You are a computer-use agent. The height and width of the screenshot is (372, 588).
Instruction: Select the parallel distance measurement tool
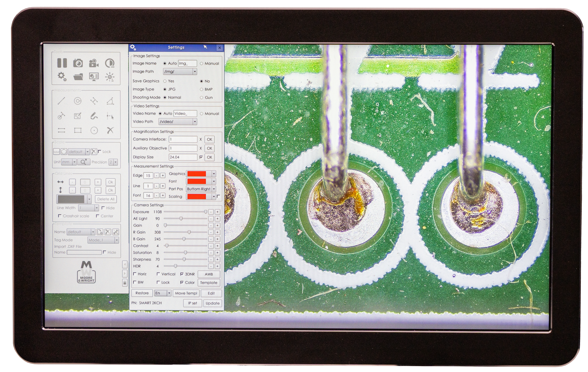(94, 101)
